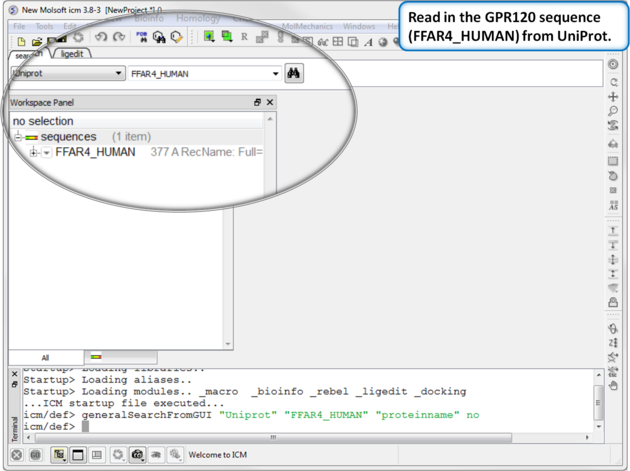This screenshot has height=471, width=630.
Task: Click the open file folder icon
Action: point(36,40)
